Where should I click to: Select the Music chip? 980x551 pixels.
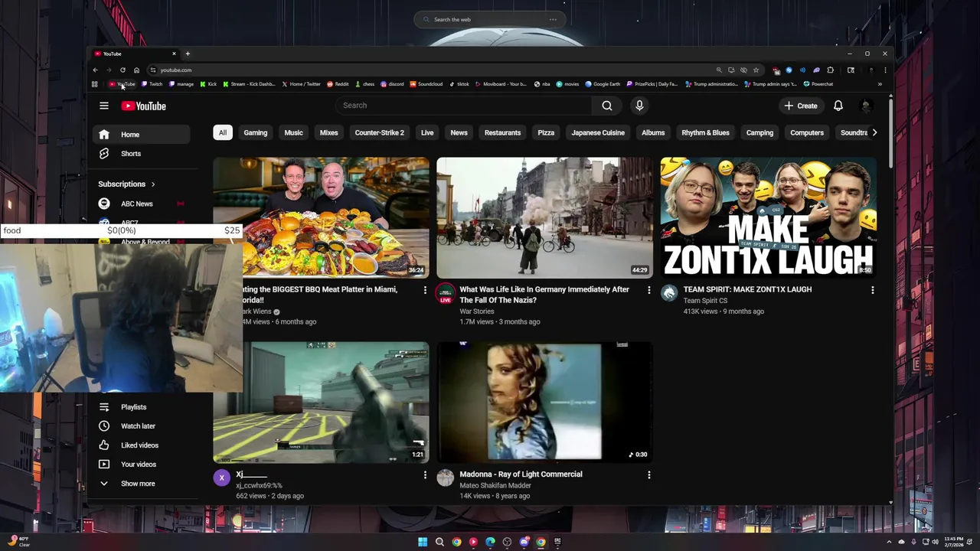pyautogui.click(x=293, y=132)
